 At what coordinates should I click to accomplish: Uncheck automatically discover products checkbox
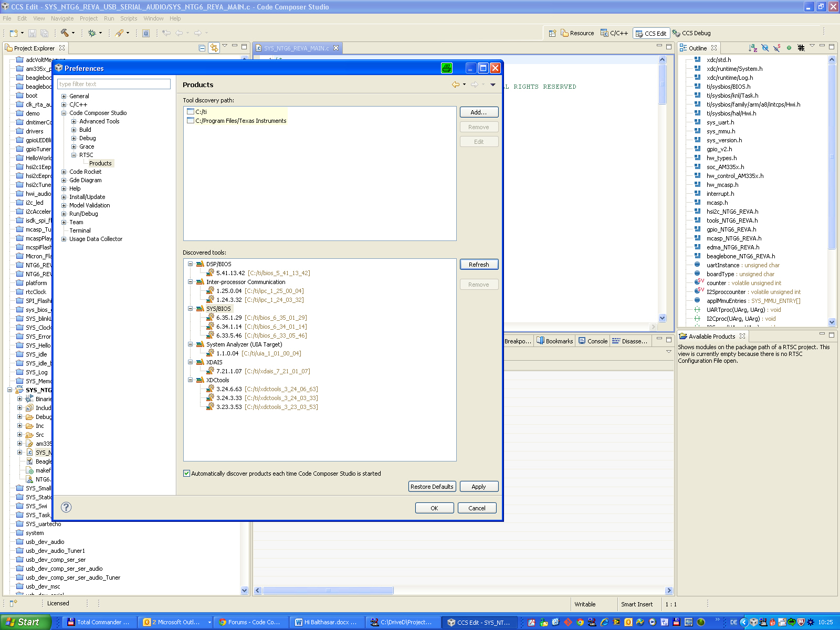186,474
